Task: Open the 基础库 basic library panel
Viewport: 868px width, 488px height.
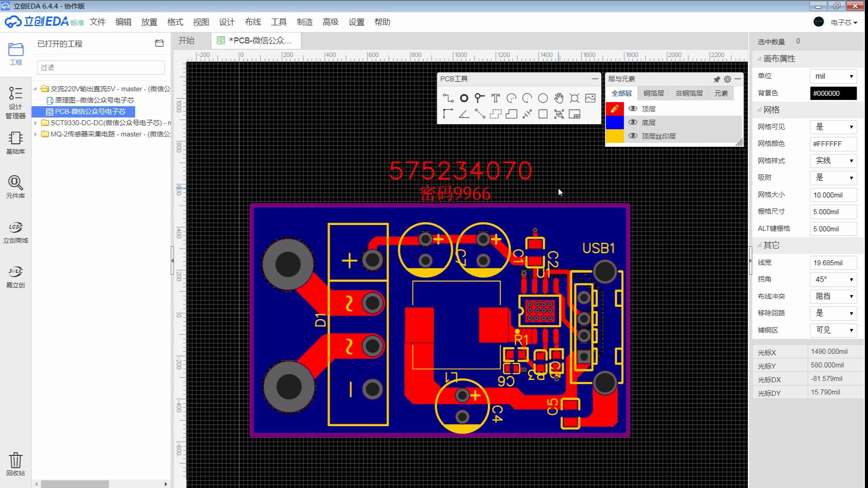Action: [x=16, y=142]
